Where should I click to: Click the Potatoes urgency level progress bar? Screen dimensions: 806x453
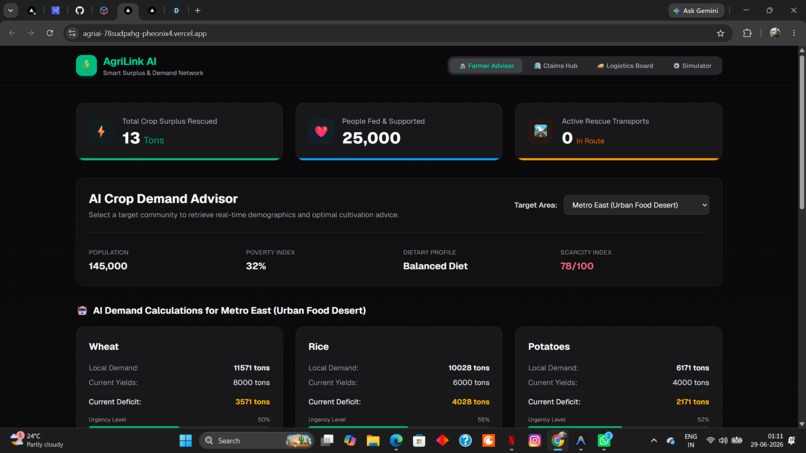pyautogui.click(x=618, y=426)
